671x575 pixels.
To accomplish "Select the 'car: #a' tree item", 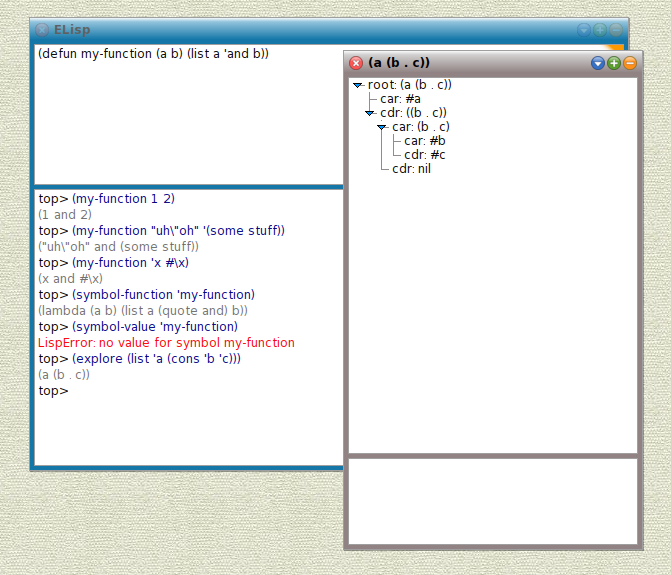I will 400,99.
